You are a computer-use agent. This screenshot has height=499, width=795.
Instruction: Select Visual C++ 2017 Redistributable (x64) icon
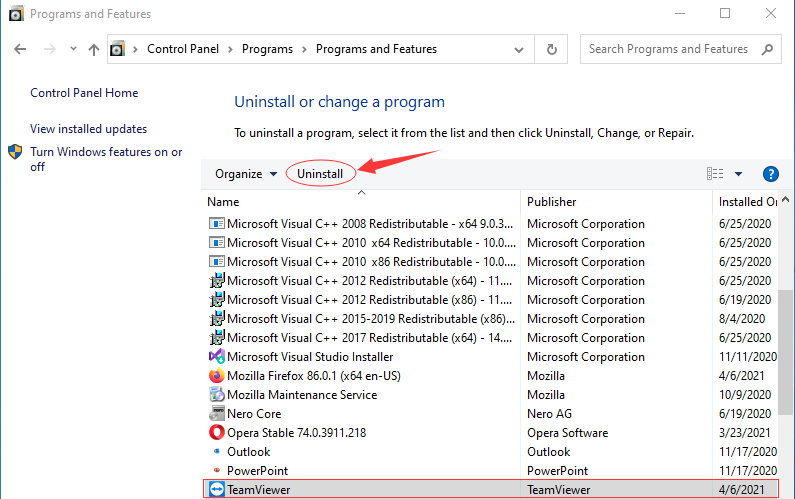coord(216,338)
